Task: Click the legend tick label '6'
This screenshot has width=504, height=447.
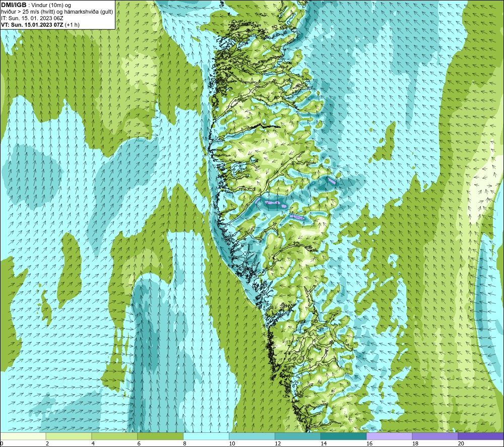Action: pos(139,444)
